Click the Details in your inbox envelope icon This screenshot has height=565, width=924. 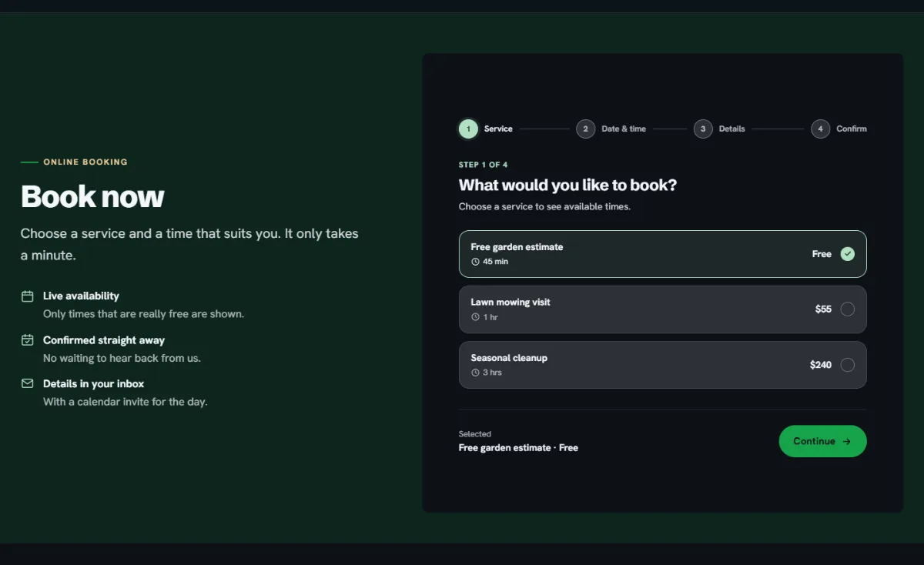(x=27, y=383)
